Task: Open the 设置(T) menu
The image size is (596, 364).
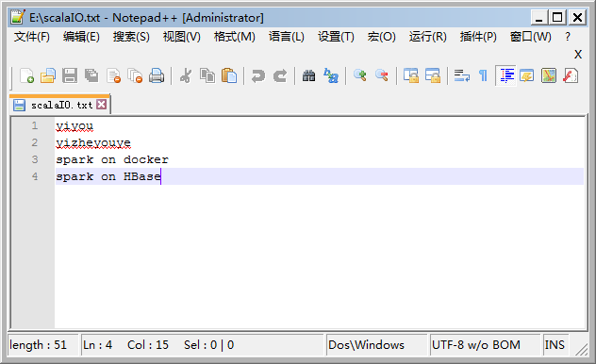Action: pos(336,37)
